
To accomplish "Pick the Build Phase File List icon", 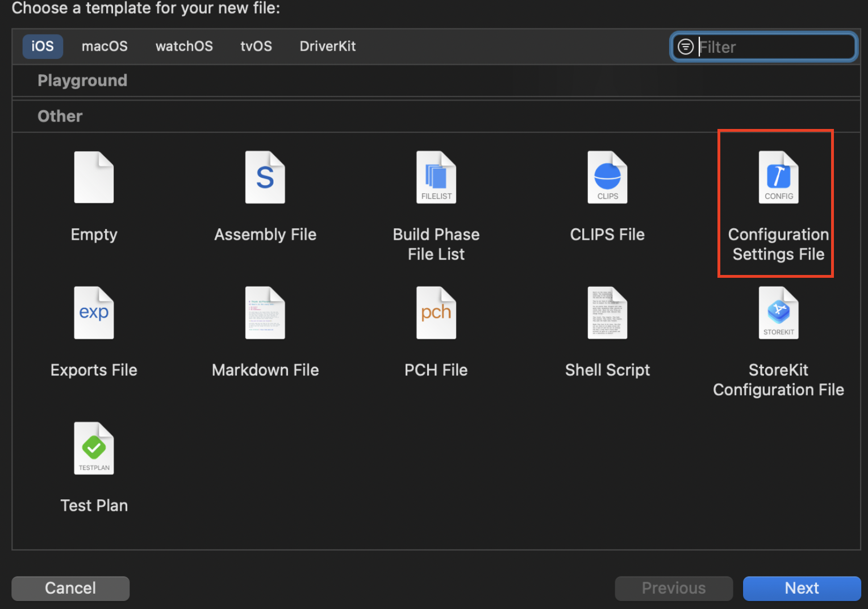I will (x=436, y=177).
